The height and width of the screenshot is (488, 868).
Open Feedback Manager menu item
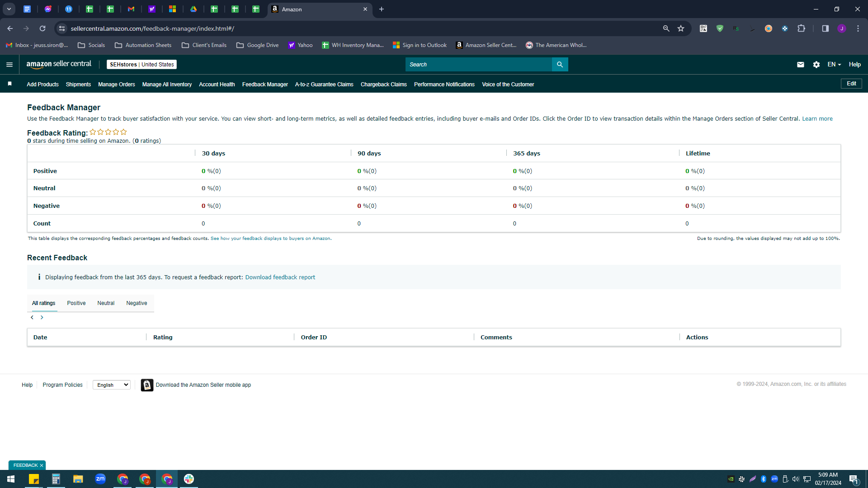pos(265,84)
